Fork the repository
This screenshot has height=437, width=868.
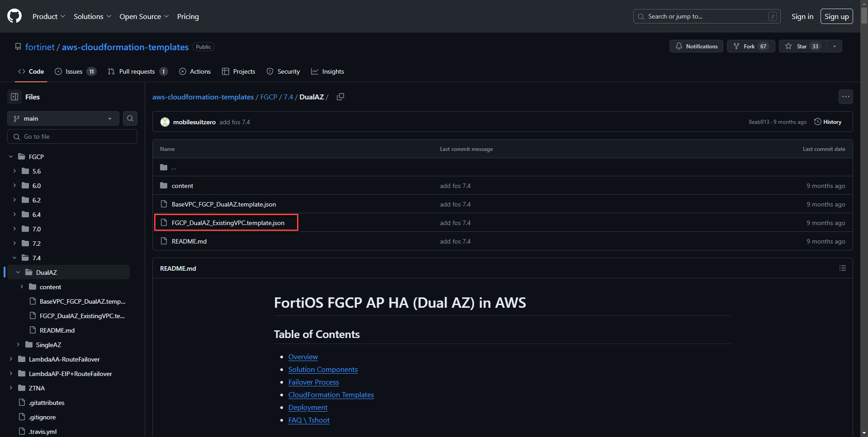[751, 46]
